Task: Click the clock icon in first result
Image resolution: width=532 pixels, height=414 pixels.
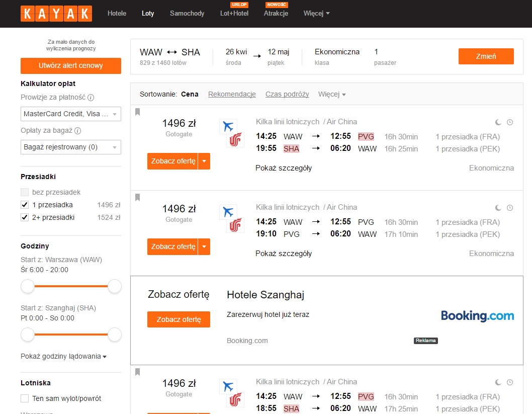Action: pyautogui.click(x=509, y=122)
